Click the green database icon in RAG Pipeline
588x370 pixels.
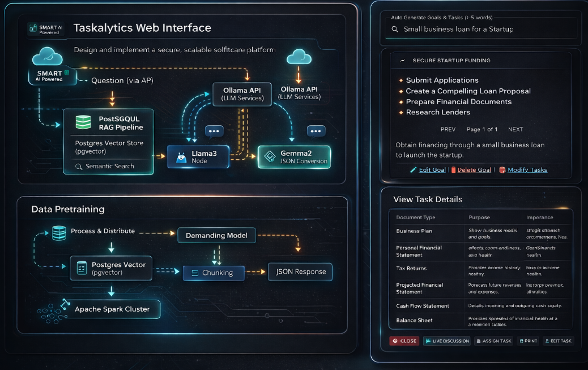coord(83,122)
